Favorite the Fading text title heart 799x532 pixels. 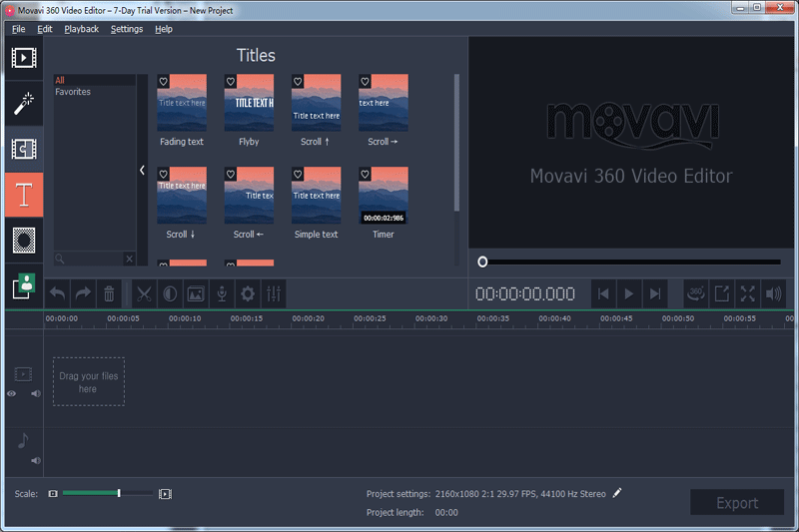[x=163, y=82]
